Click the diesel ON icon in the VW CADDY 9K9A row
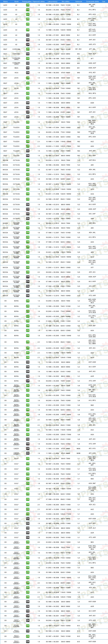Image resolution: width=108 pixels, height=644 pixels. point(28,449)
